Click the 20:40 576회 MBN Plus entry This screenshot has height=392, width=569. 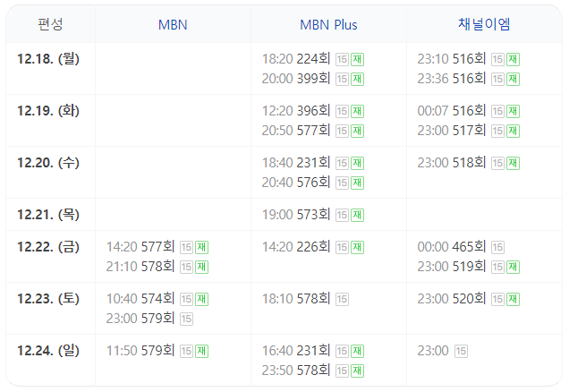313,183
